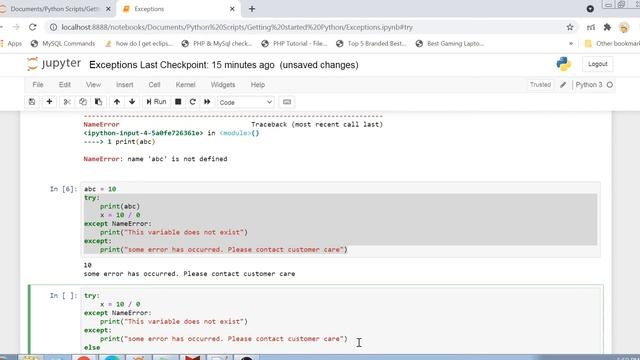Image resolution: width=640 pixels, height=360 pixels.
Task: Open Best Gaming Laptop bookmark
Action: pos(449,44)
